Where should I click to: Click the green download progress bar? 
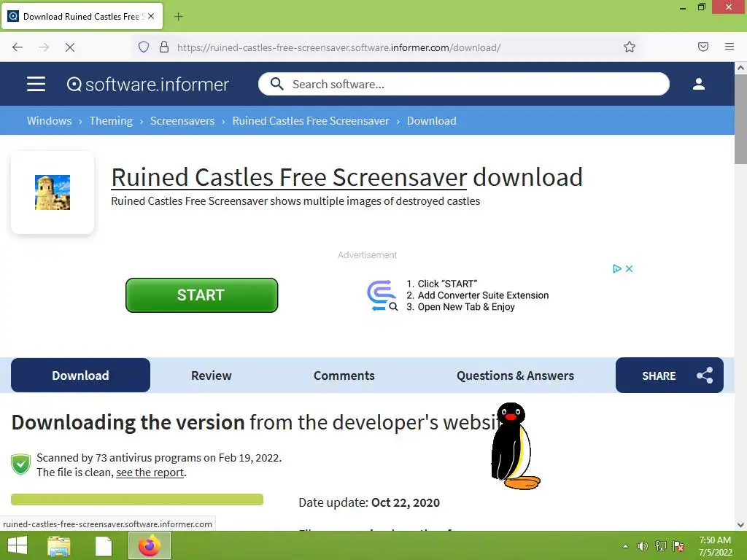pyautogui.click(x=137, y=499)
